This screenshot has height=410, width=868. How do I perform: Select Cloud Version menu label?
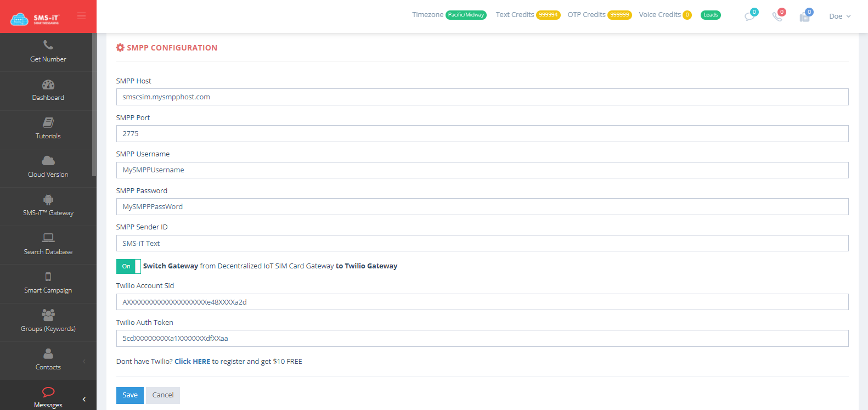tap(48, 175)
